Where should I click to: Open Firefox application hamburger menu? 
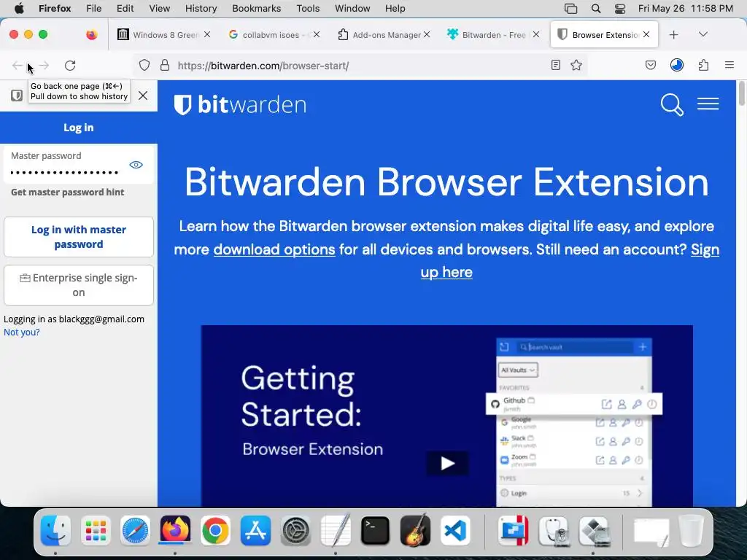[729, 65]
